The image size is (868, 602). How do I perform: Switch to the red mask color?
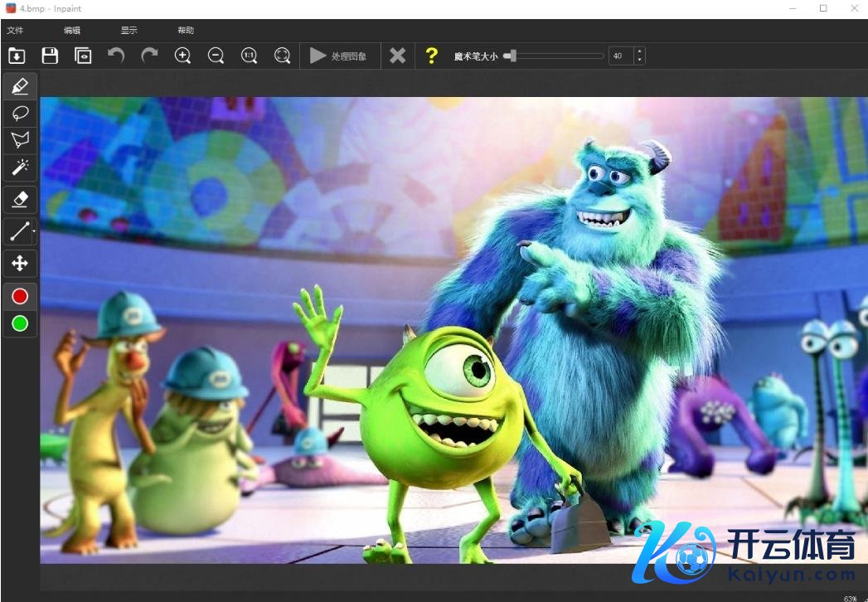pos(20,296)
